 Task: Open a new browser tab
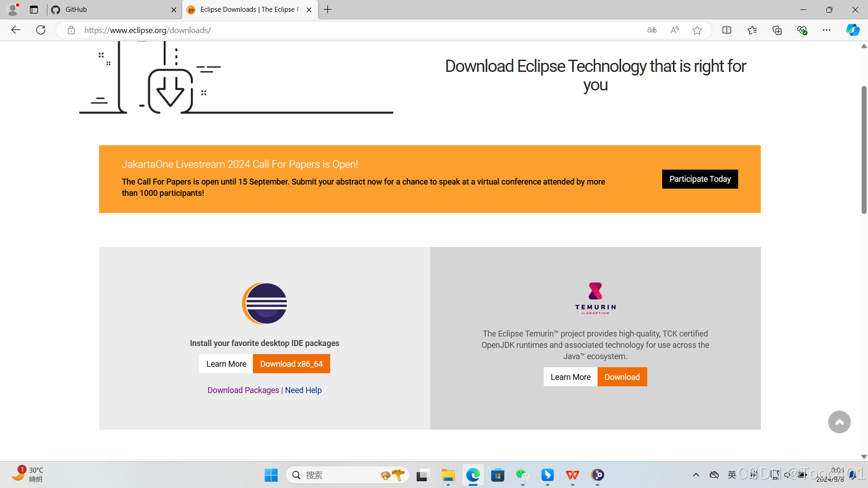click(x=328, y=9)
